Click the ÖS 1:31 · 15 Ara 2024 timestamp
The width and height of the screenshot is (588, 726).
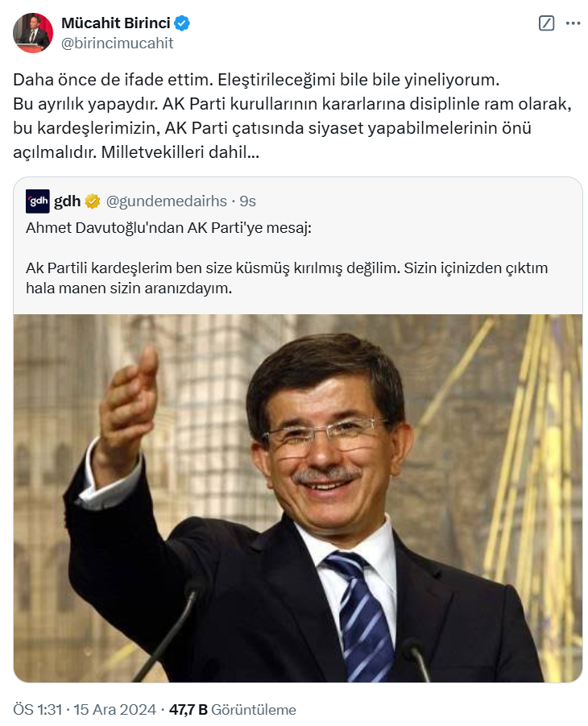(x=85, y=709)
